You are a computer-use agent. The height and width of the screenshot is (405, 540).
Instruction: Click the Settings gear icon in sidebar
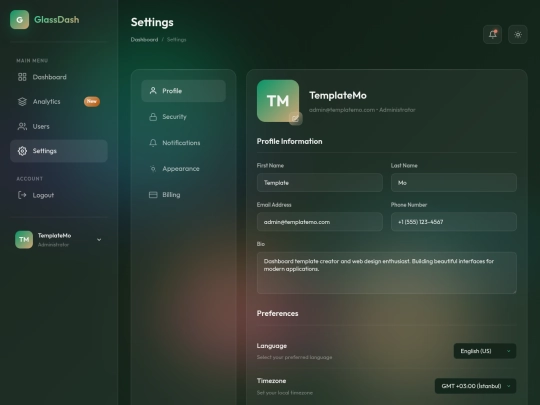22,151
